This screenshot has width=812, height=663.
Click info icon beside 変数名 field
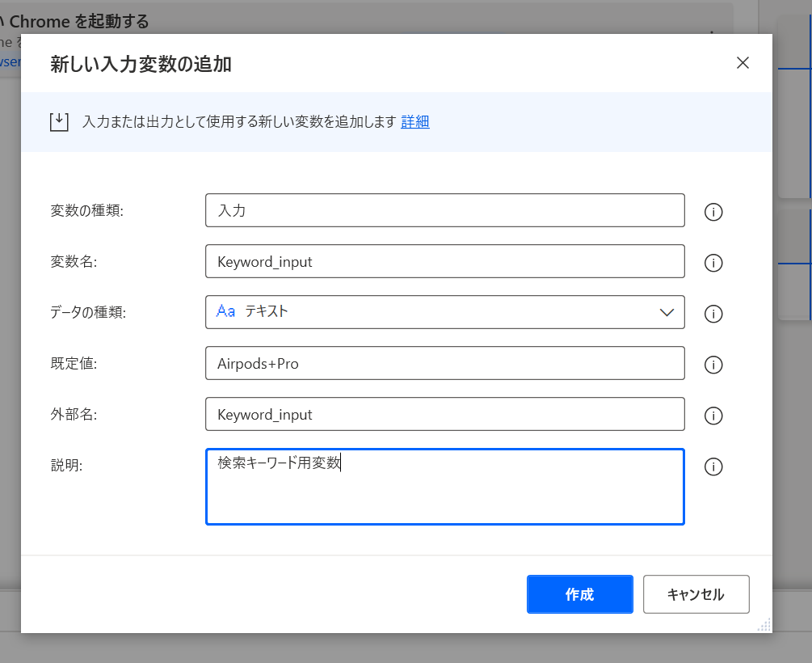(x=713, y=263)
